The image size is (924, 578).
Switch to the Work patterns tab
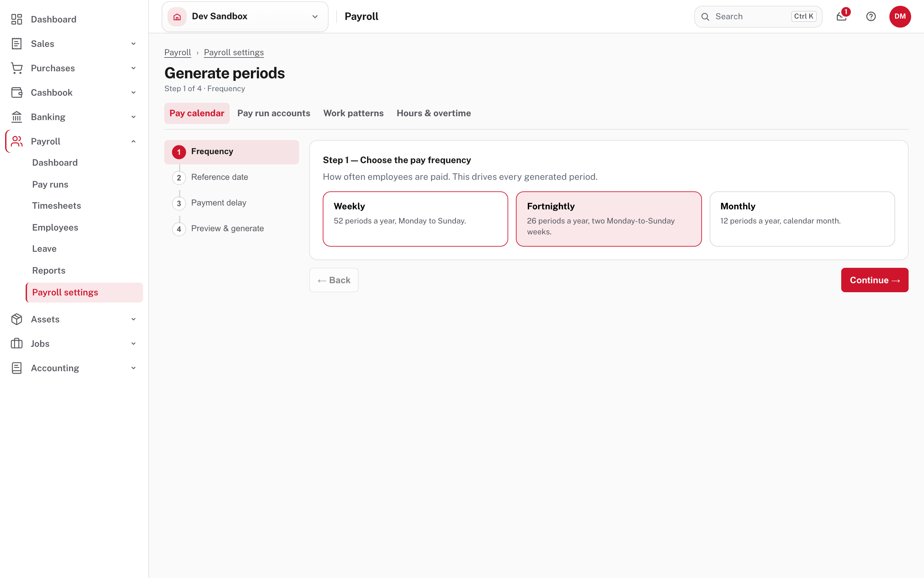coord(353,113)
